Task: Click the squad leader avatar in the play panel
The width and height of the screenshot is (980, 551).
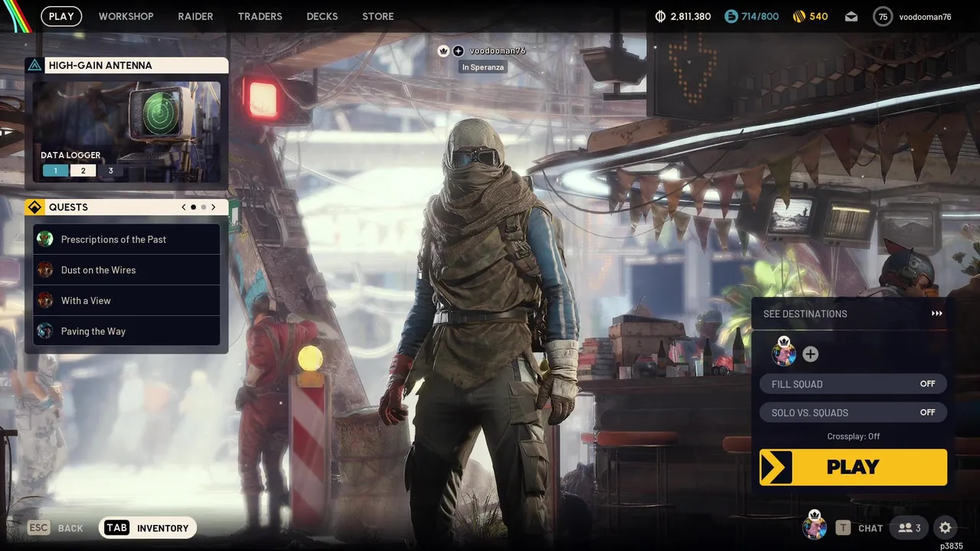Action: [784, 353]
